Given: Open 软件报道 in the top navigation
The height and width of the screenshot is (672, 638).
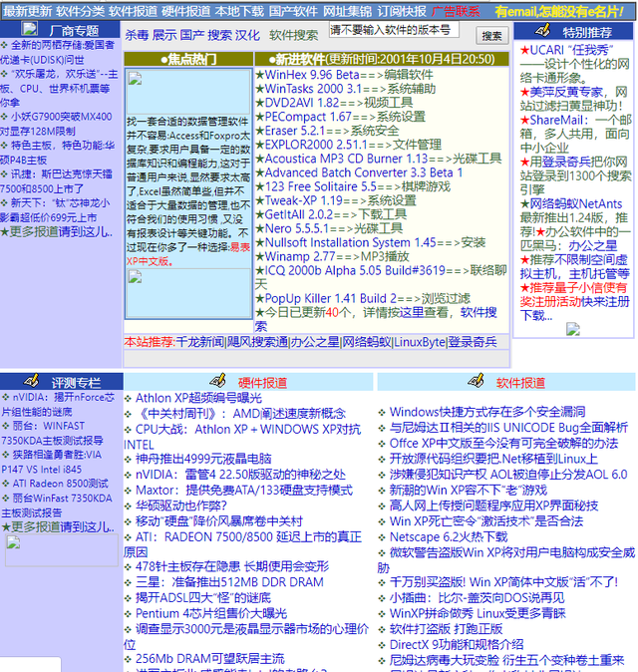Looking at the screenshot, I should [x=134, y=11].
